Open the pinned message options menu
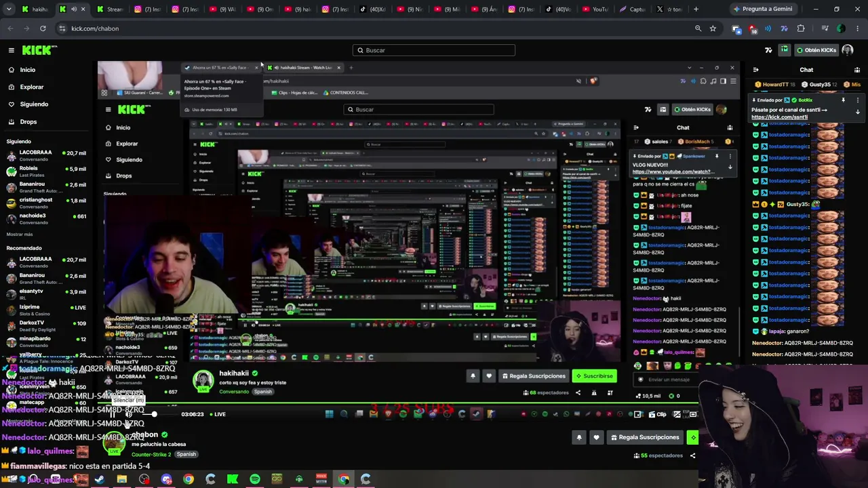The image size is (868, 488). (x=857, y=100)
